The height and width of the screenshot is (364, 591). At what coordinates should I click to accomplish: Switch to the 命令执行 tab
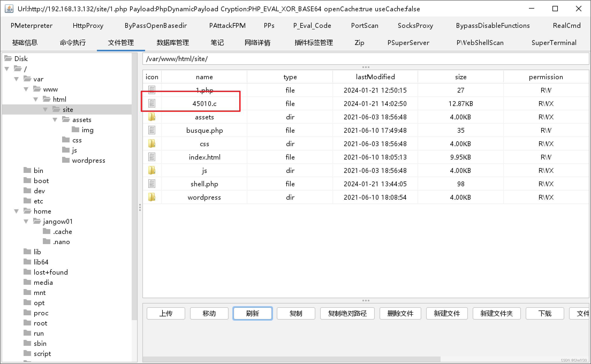click(x=73, y=43)
